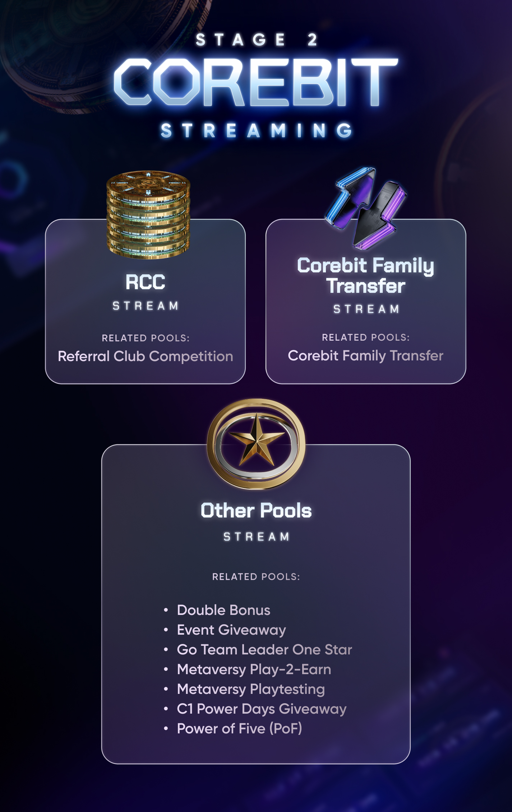
Task: Select the RCC stream heading
Action: (x=145, y=282)
